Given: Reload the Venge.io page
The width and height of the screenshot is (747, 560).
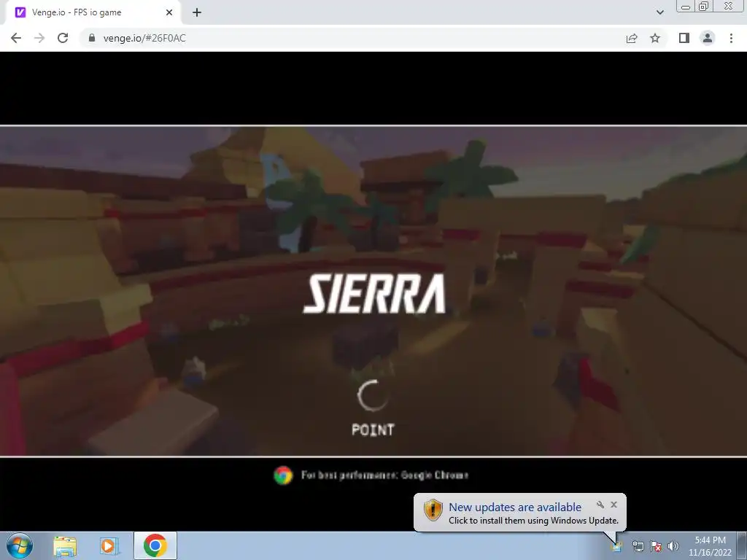Looking at the screenshot, I should 63,38.
